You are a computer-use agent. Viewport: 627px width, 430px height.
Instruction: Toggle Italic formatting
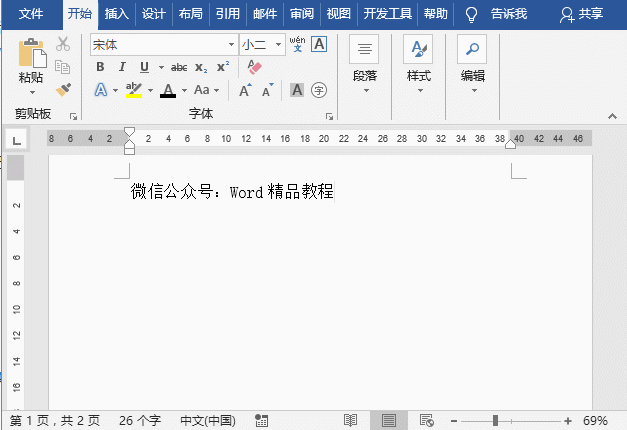(122, 67)
